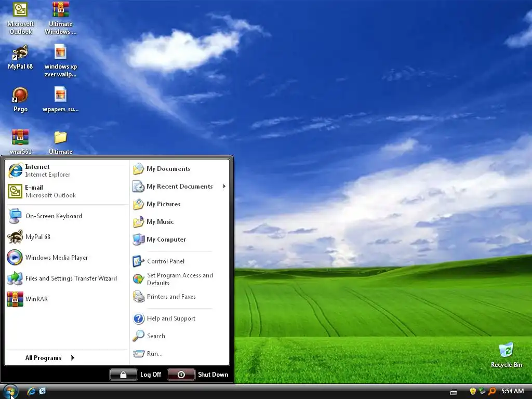
Task: Open Printers and Faxes
Action: pos(179,297)
